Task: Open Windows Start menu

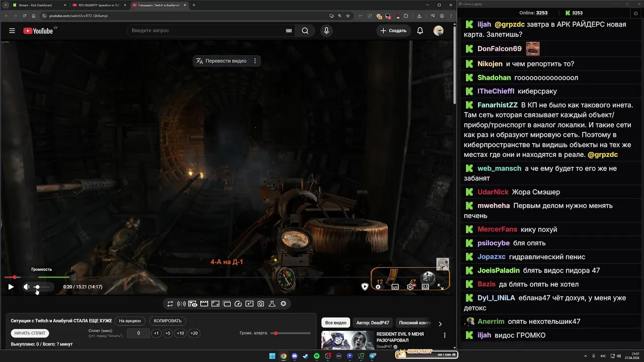Action: click(272, 356)
